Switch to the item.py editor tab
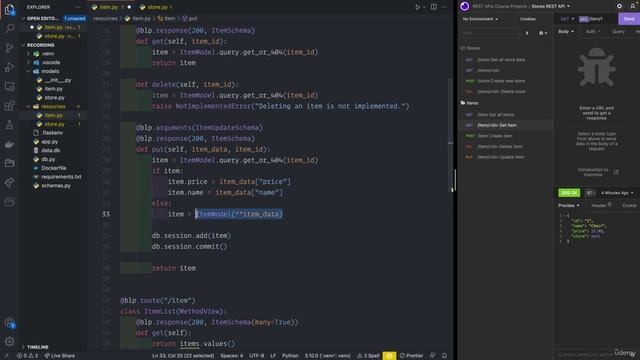 pos(108,7)
